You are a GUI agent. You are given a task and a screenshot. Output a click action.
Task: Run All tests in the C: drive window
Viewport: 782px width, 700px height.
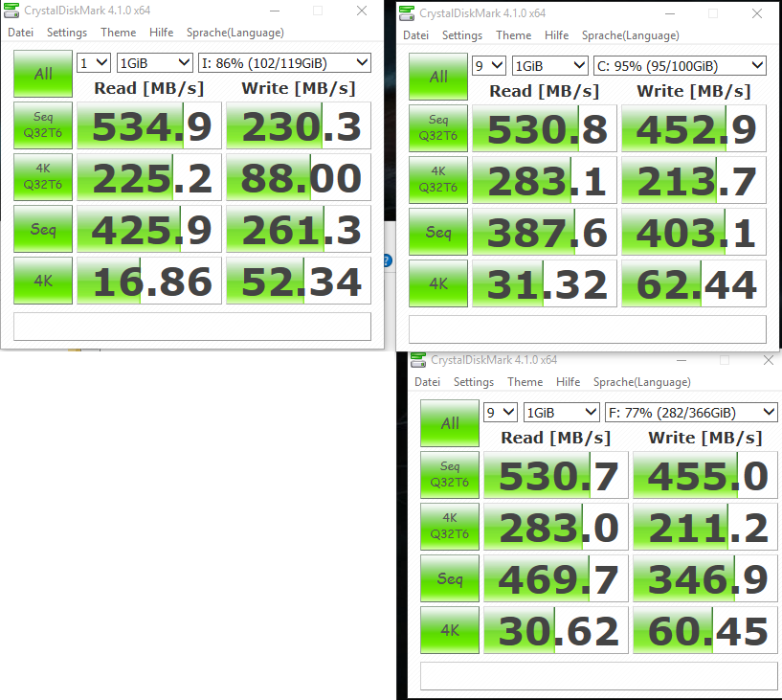pos(437,77)
